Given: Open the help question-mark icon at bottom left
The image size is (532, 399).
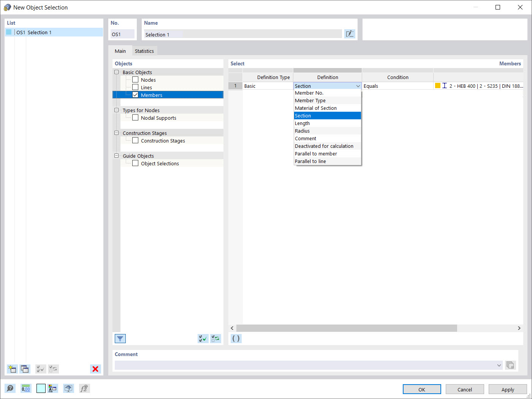Looking at the screenshot, I should pos(10,388).
